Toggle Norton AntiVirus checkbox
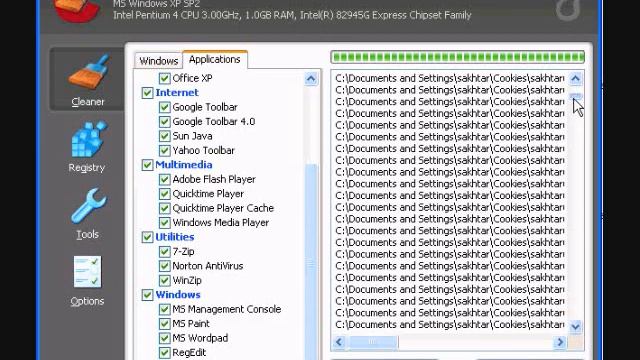This screenshot has width=640, height=360. tap(164, 266)
